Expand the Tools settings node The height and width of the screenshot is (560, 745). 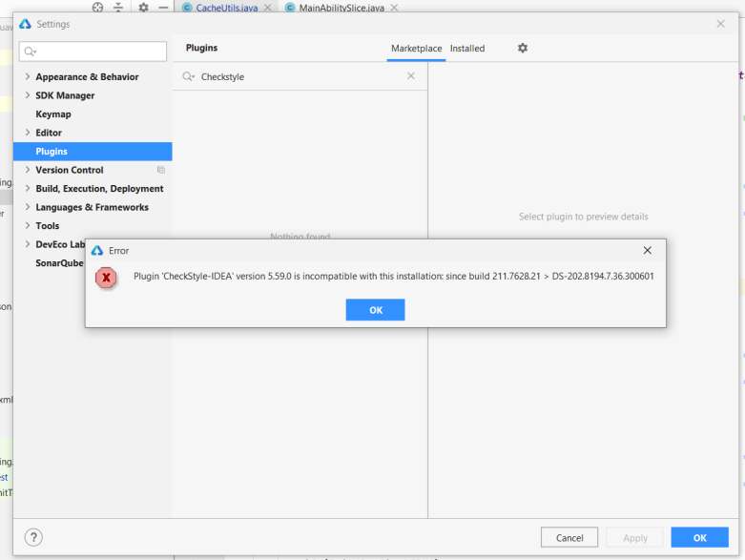point(28,225)
